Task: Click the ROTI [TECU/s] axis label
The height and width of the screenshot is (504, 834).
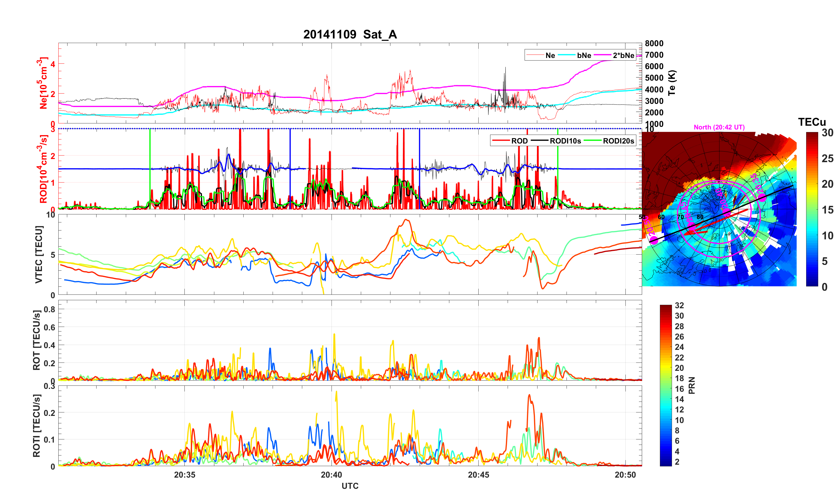Action: tap(36, 426)
